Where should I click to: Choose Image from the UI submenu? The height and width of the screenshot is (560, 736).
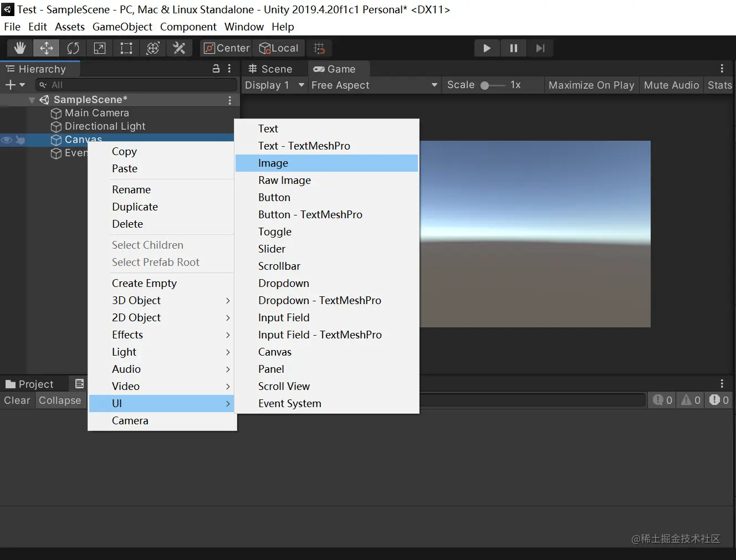273,163
